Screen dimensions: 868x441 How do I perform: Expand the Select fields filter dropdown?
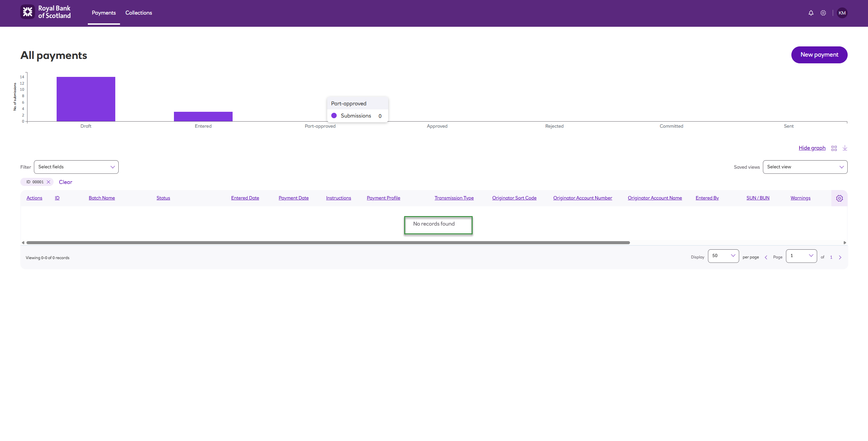pyautogui.click(x=76, y=167)
